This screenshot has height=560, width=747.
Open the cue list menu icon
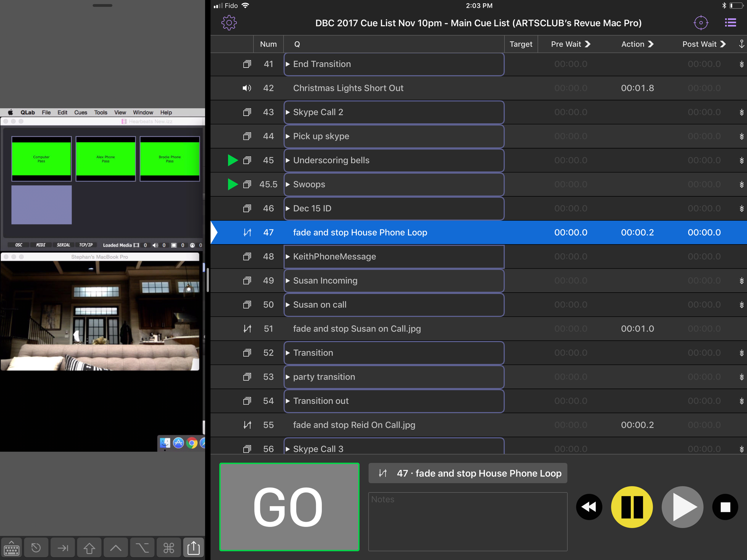pyautogui.click(x=730, y=23)
